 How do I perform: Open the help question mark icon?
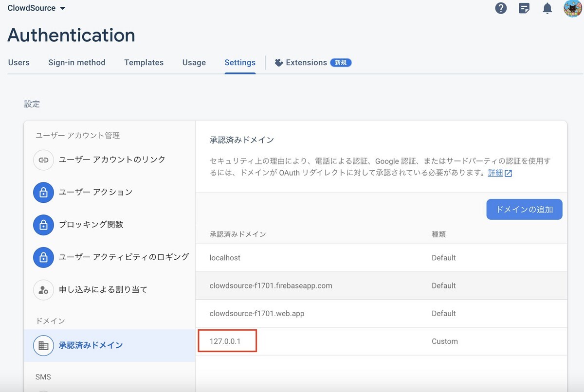tap(501, 8)
